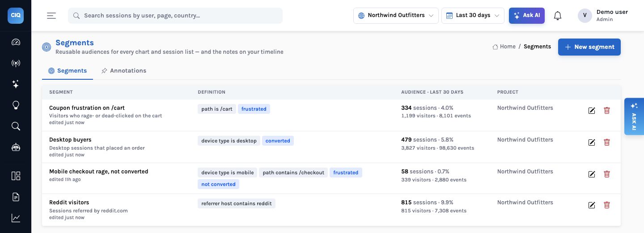Toggle the hamburger menu icon
This screenshot has height=233, width=644.
[51, 15]
